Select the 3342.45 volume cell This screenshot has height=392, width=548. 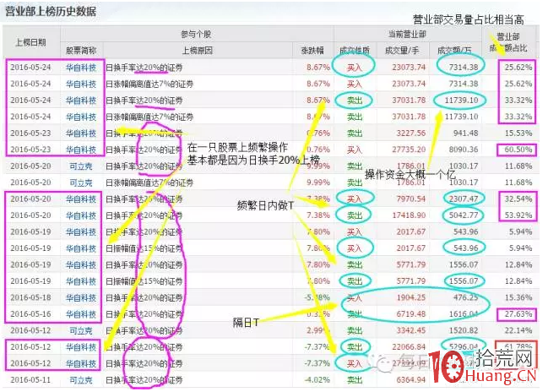tap(410, 330)
